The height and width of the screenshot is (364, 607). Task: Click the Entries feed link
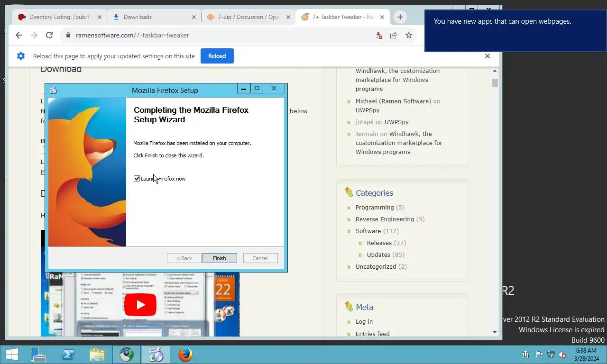coord(373,334)
